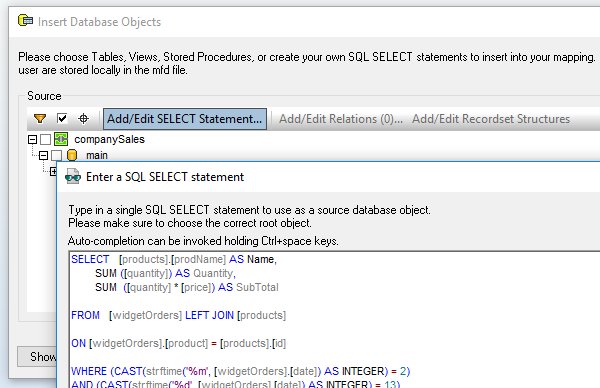The image size is (600, 388).
Task: Click the filter funnel icon in Source toolbar
Action: [x=40, y=119]
